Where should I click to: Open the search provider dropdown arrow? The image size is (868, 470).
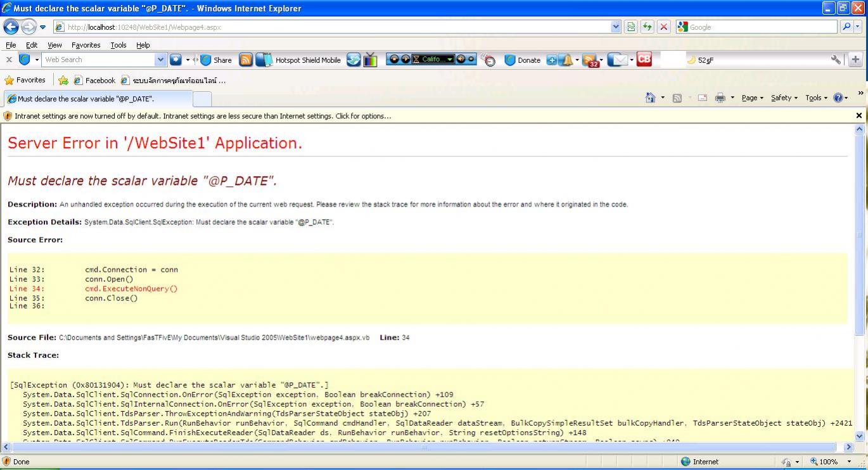pyautogui.click(x=858, y=27)
